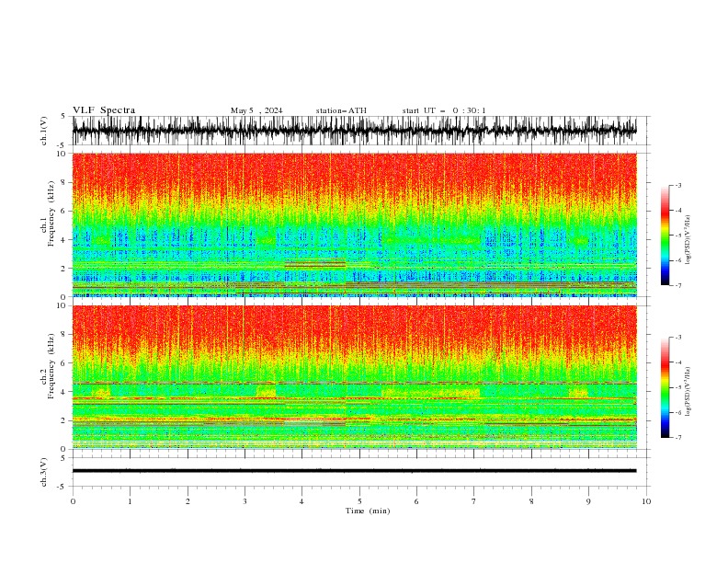Click the ch.2 PSD color scale bar
This screenshot has height=563, width=728.
[x=665, y=387]
